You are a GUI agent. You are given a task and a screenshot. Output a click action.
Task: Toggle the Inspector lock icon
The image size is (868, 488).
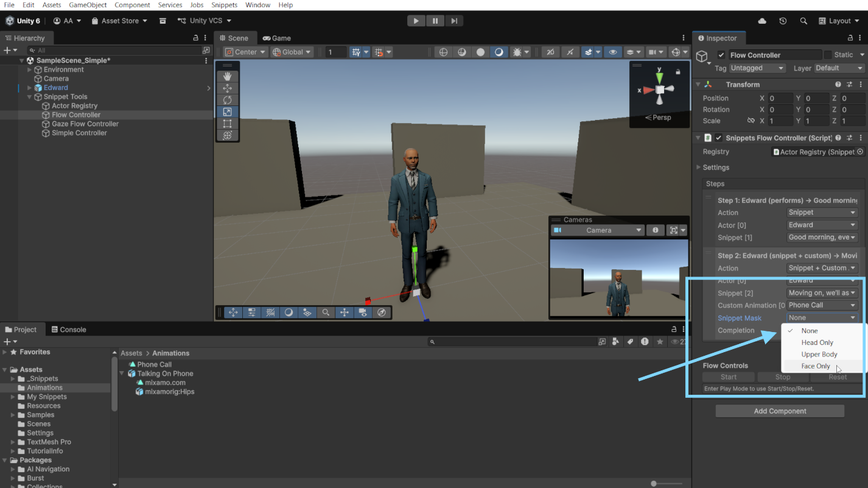tap(850, 38)
